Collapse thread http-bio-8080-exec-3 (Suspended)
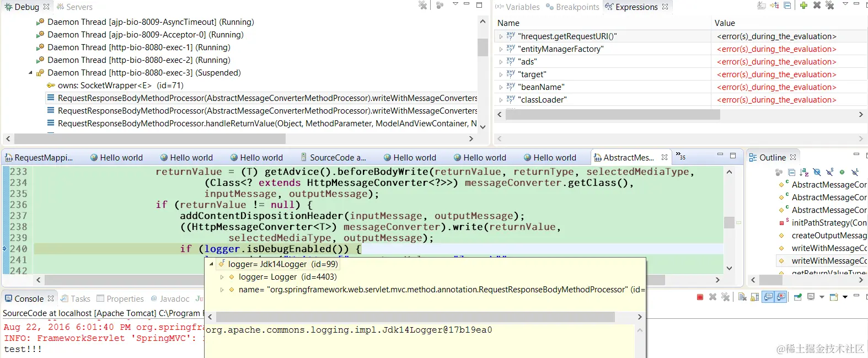 point(30,73)
